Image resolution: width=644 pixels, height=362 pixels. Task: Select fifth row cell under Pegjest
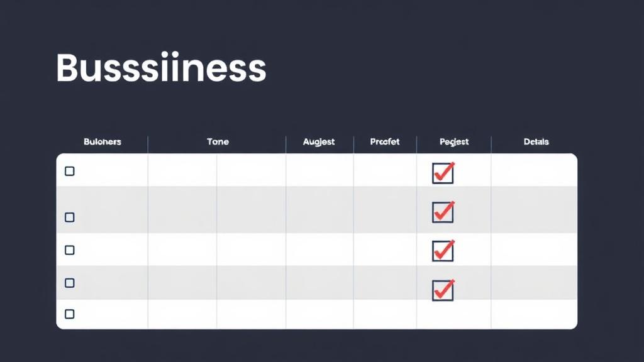pos(454,314)
